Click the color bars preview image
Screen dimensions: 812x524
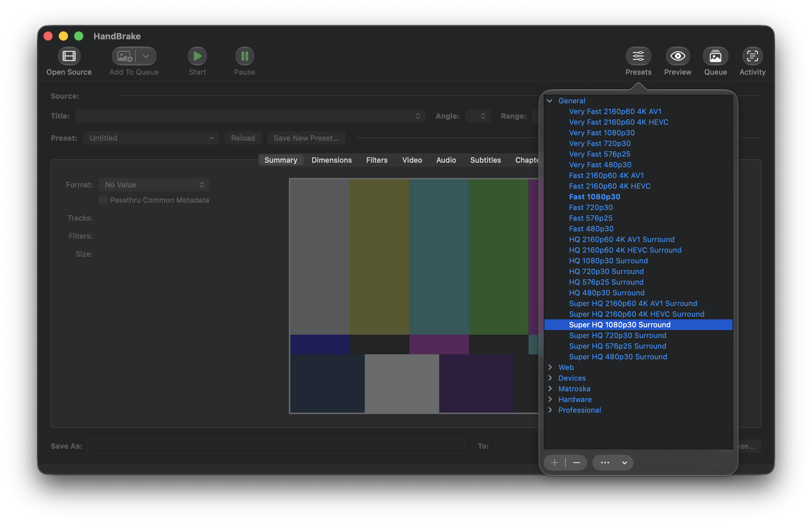414,296
